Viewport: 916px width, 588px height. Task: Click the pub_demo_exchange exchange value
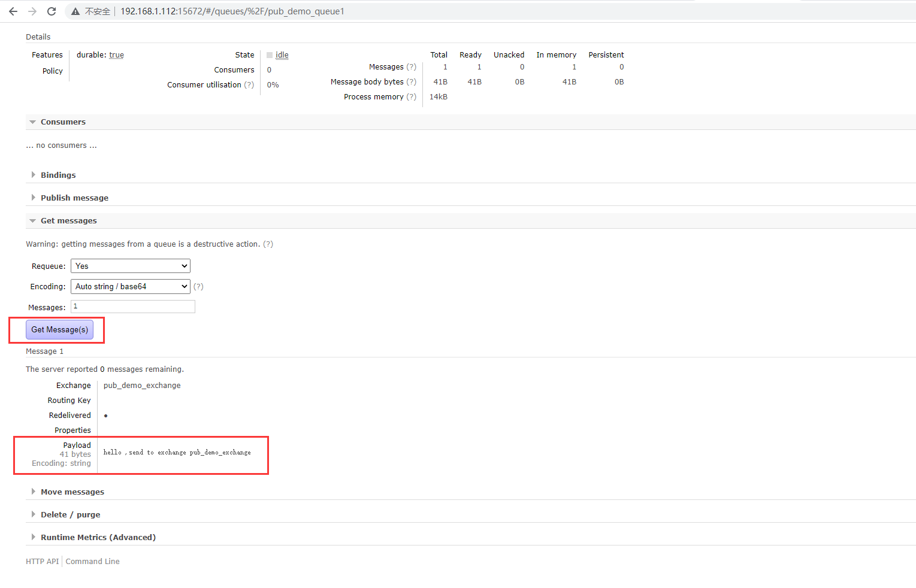(x=142, y=386)
